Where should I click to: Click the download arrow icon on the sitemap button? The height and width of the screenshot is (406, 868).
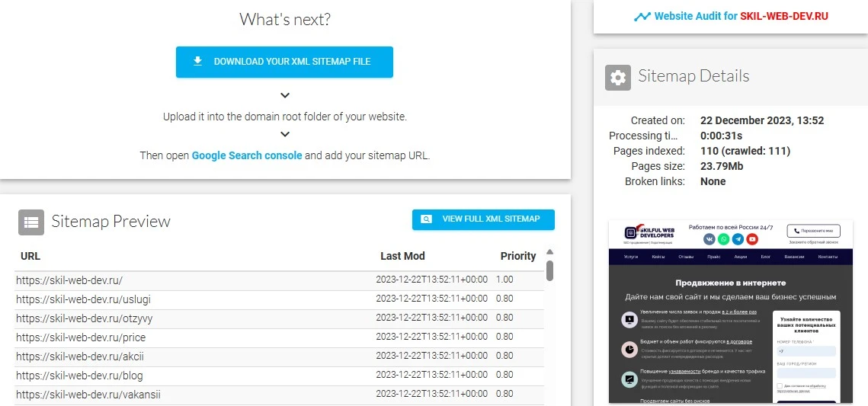pos(197,62)
